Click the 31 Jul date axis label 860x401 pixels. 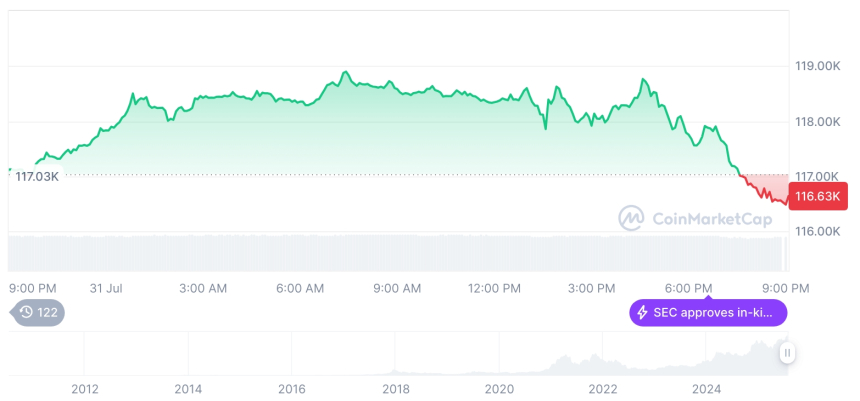pos(106,288)
